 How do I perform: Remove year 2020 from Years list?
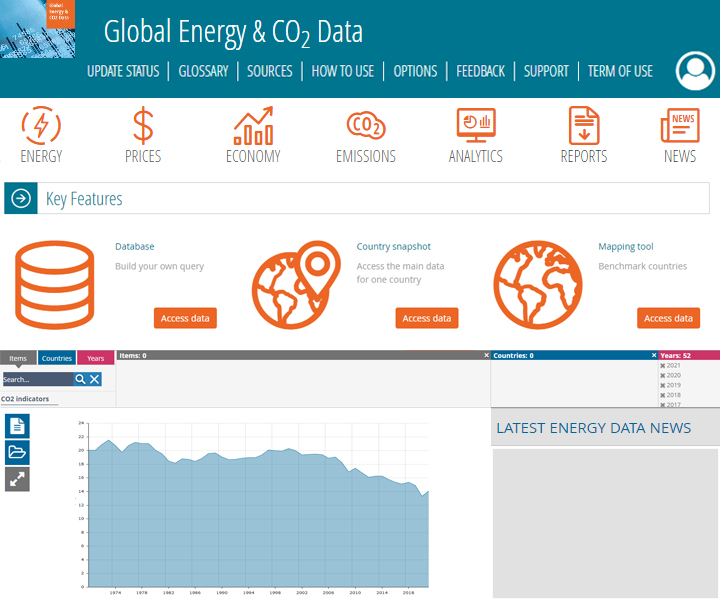coord(662,376)
